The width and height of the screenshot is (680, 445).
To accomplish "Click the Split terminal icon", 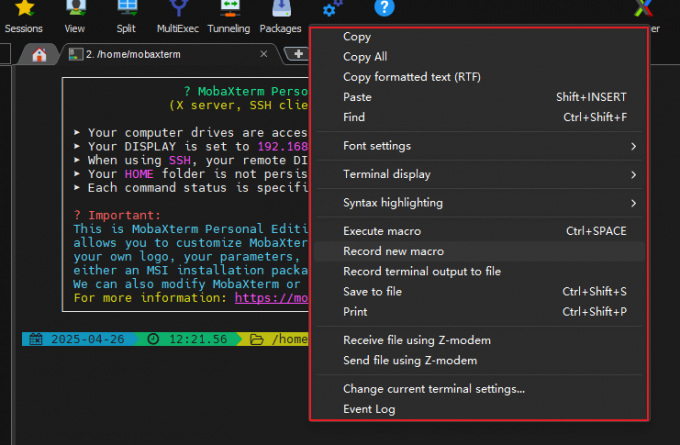I will [x=127, y=9].
